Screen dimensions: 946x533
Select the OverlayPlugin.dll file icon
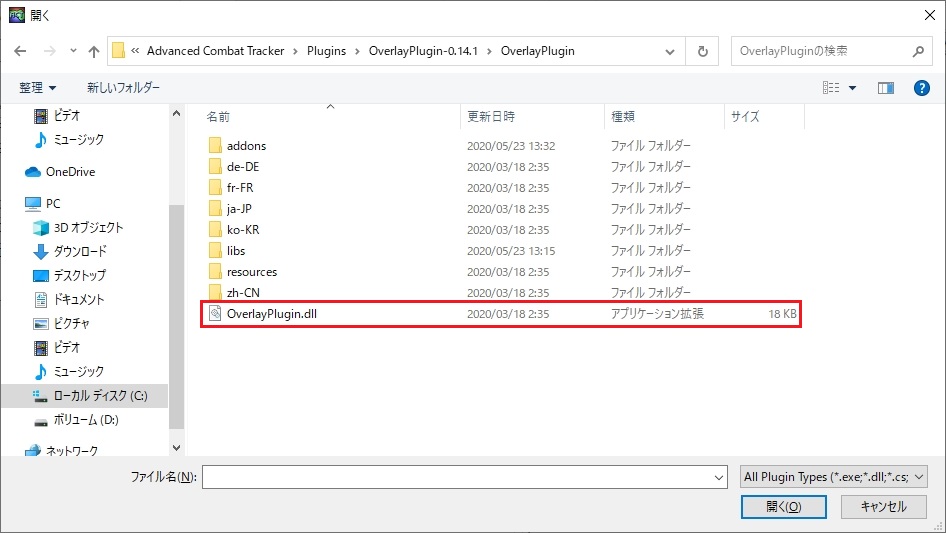point(215,313)
